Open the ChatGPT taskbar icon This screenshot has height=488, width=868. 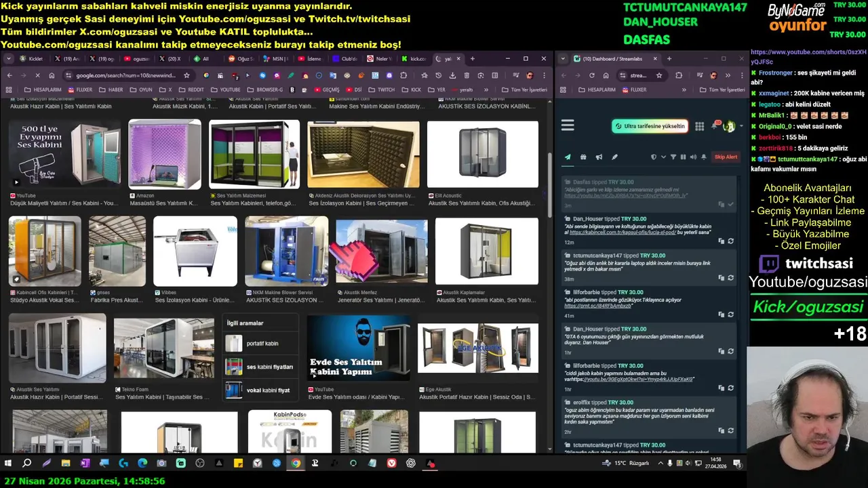[411, 464]
